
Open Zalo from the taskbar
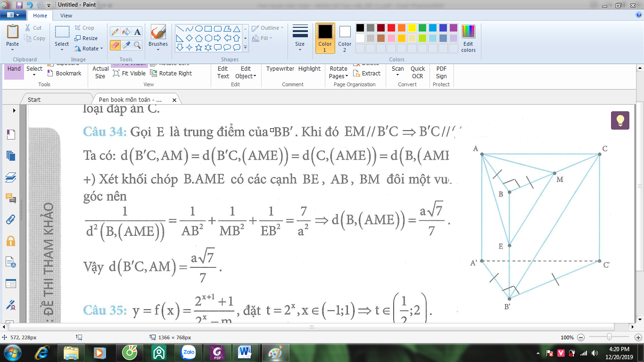pos(188,353)
